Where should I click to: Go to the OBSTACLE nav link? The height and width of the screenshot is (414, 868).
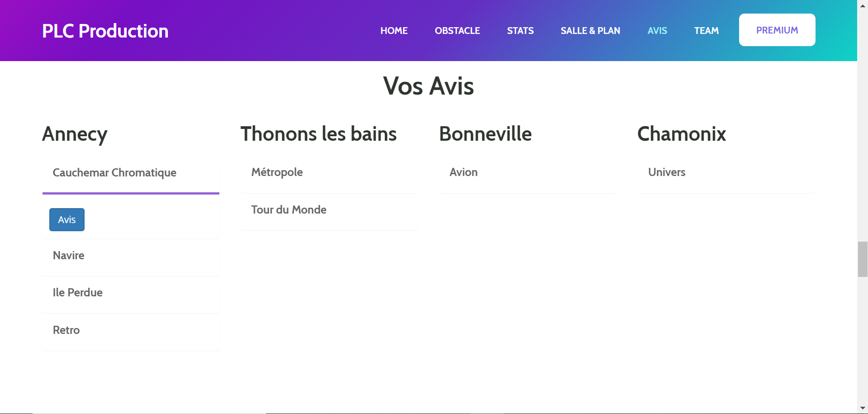[457, 31]
